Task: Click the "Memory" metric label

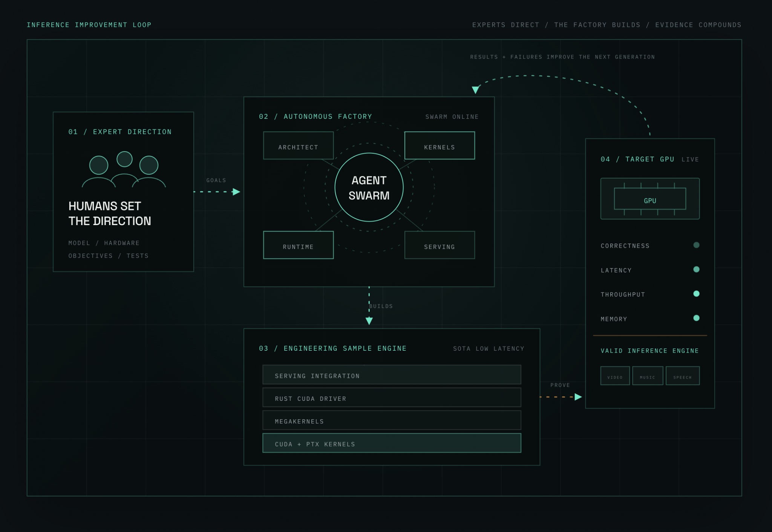Action: 614,319
